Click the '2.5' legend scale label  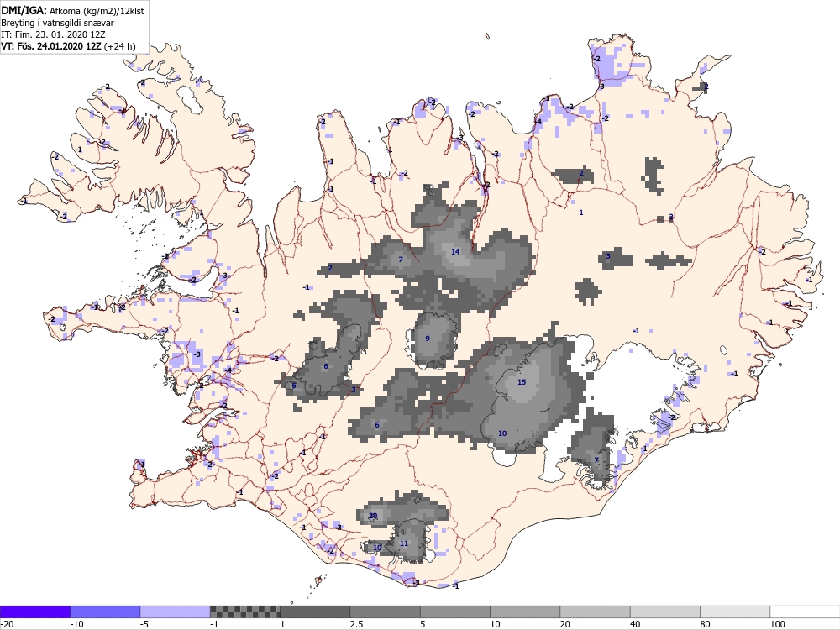(x=356, y=624)
